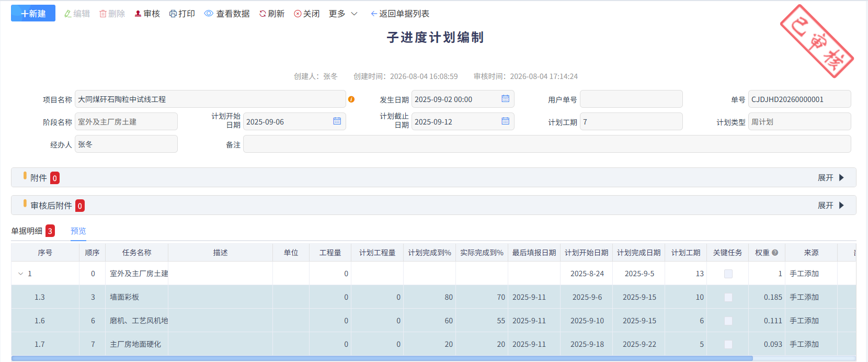Toggle 关键任务 checkbox for 墙面彩板 row

click(x=728, y=297)
